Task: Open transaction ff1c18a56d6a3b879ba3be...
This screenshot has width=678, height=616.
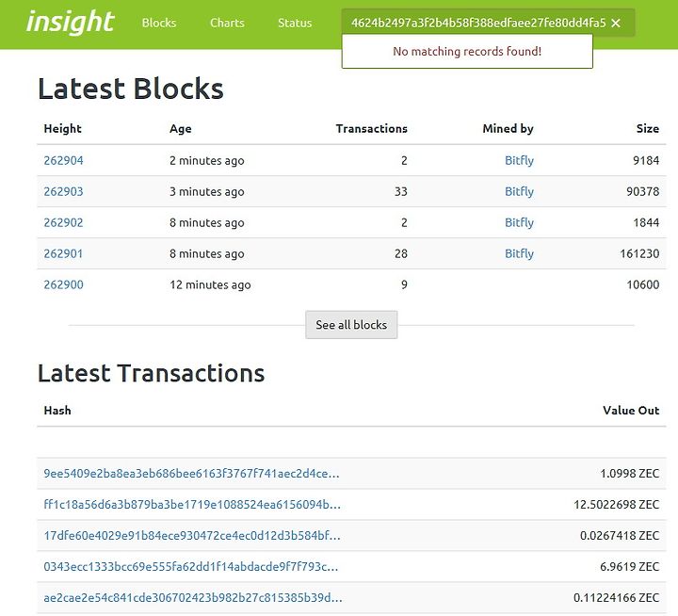Action: point(192,505)
